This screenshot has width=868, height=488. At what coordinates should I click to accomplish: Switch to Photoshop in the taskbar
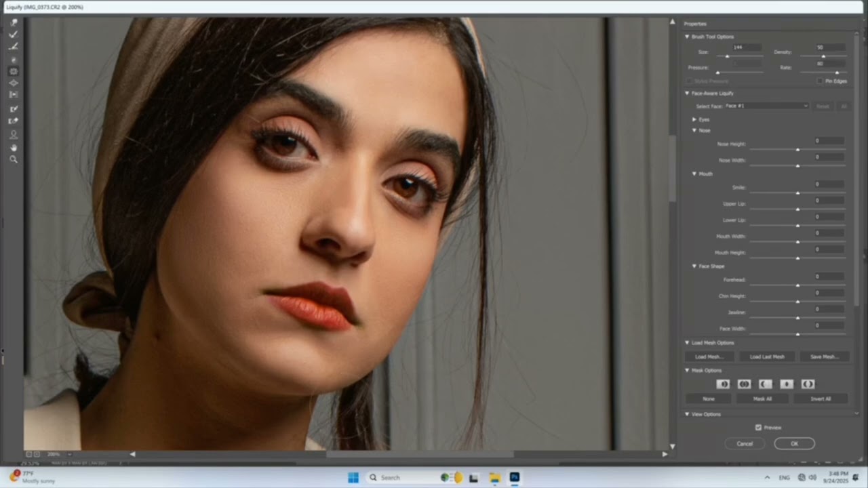(x=514, y=477)
